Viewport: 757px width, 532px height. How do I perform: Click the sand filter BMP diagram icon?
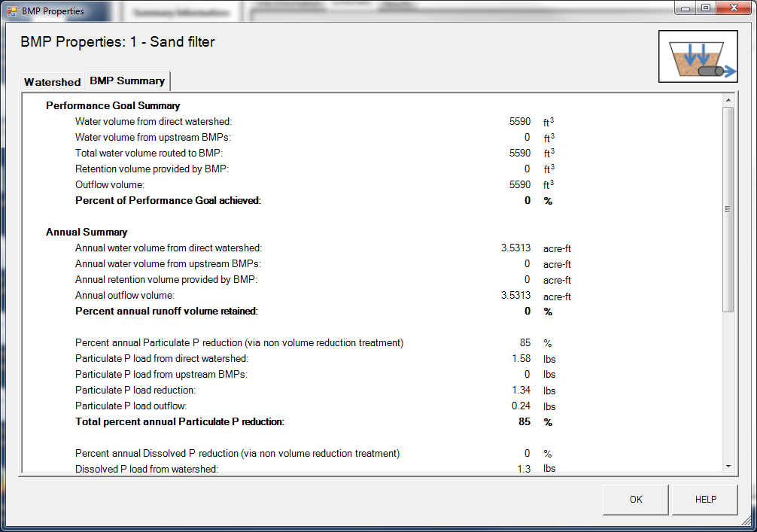click(698, 56)
